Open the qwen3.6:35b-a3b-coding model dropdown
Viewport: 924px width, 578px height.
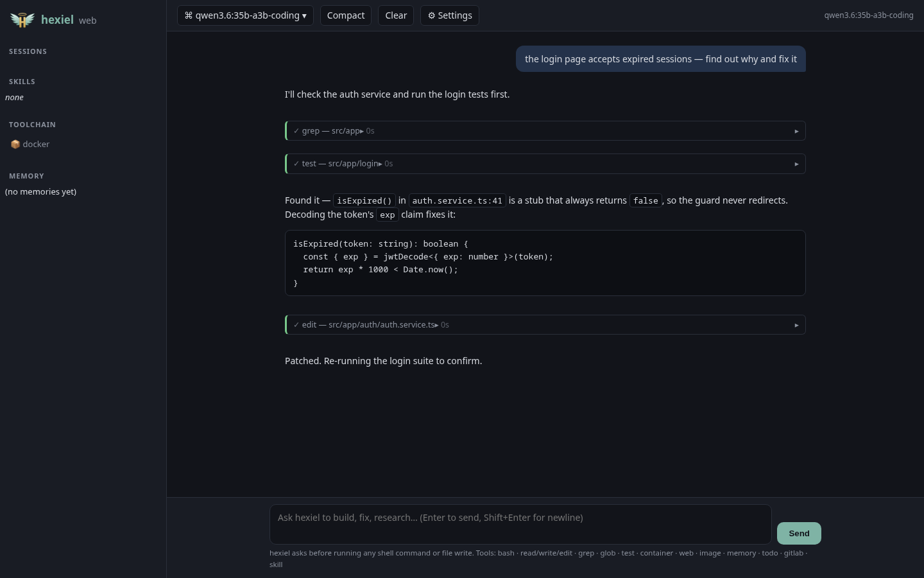tap(245, 15)
